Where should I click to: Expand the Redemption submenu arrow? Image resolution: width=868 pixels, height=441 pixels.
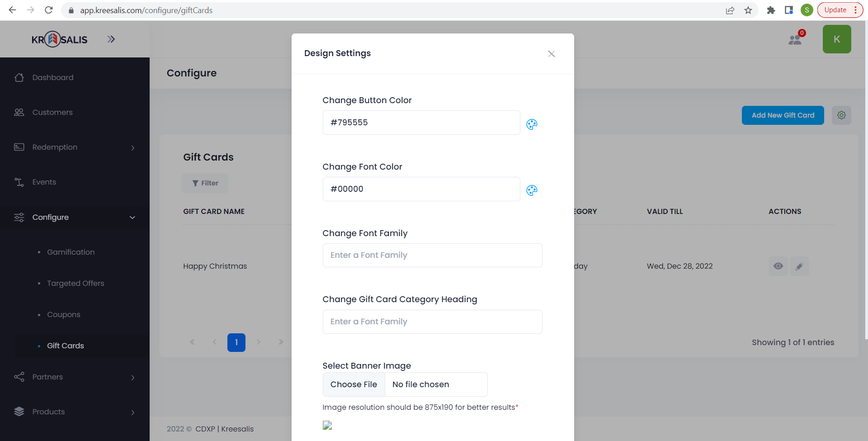click(132, 147)
